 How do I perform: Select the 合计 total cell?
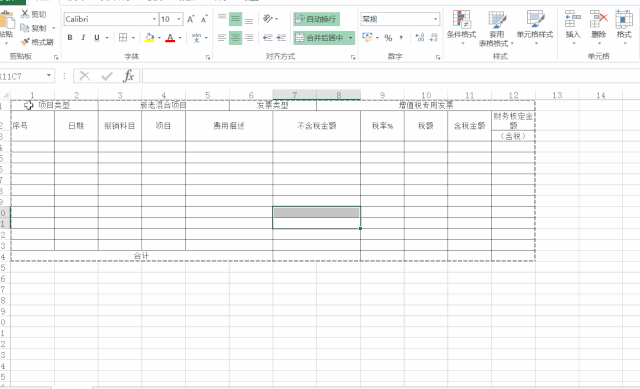pyautogui.click(x=142, y=256)
